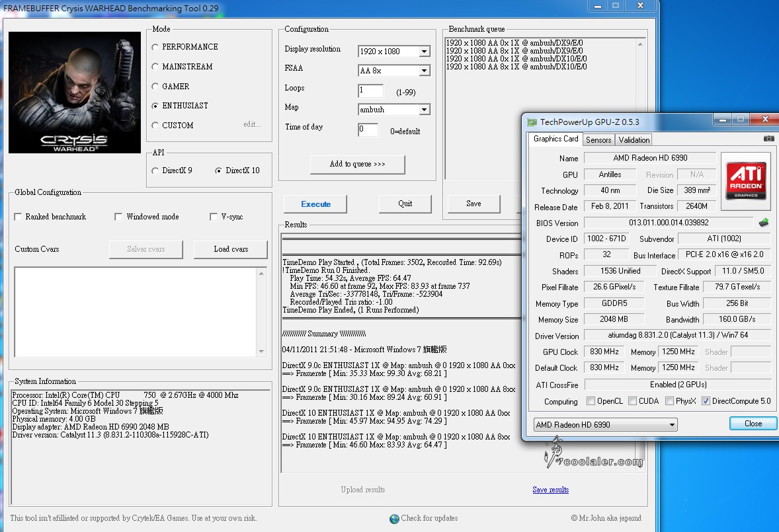The width and height of the screenshot is (779, 532).
Task: Click Save results link
Action: pos(550,490)
